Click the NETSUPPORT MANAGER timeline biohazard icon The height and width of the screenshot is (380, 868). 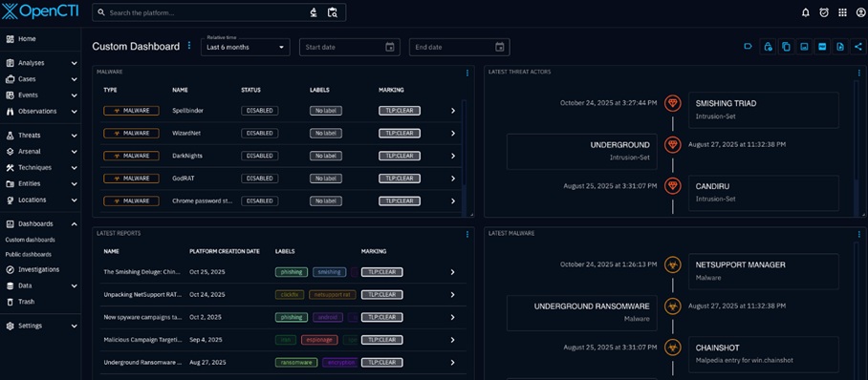click(673, 264)
